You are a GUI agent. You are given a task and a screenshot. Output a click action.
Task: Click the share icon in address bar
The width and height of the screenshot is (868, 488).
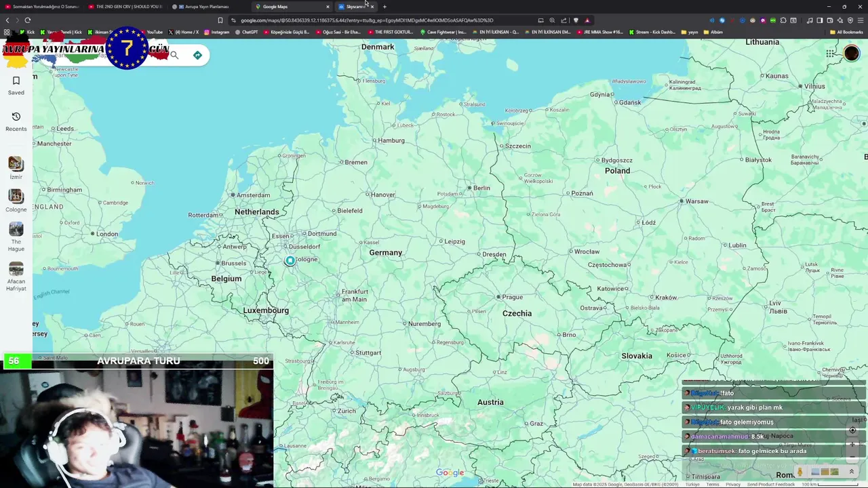pos(564,20)
